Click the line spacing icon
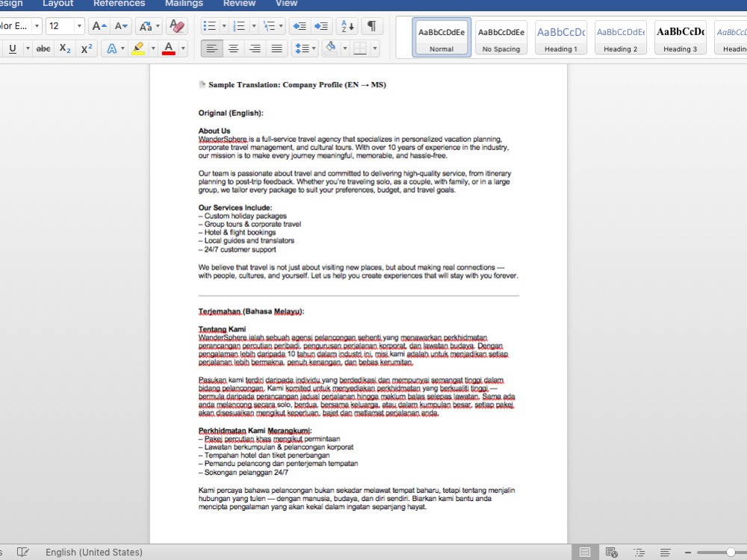 point(302,49)
